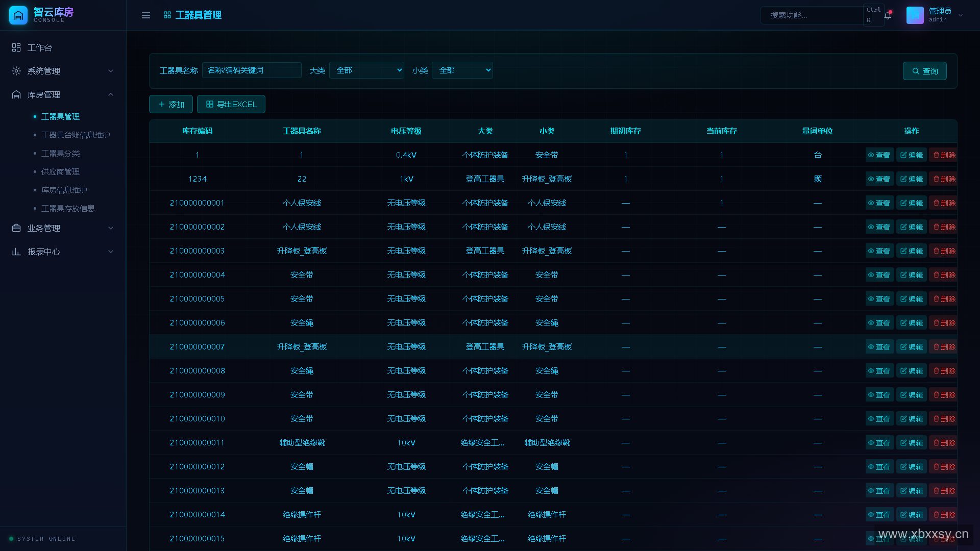The image size is (980, 551).
Task: Click the 0.4kV voltage cell
Action: click(406, 155)
